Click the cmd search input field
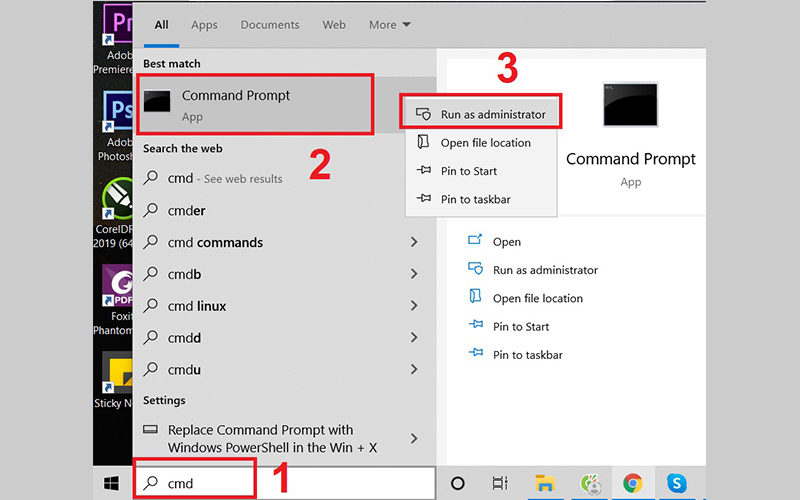 pyautogui.click(x=285, y=483)
